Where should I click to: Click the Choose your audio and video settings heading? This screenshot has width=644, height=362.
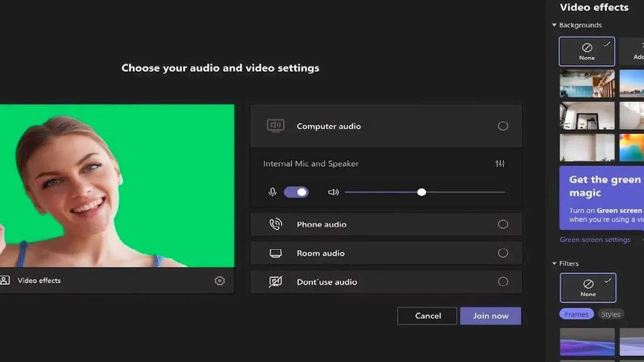[220, 68]
